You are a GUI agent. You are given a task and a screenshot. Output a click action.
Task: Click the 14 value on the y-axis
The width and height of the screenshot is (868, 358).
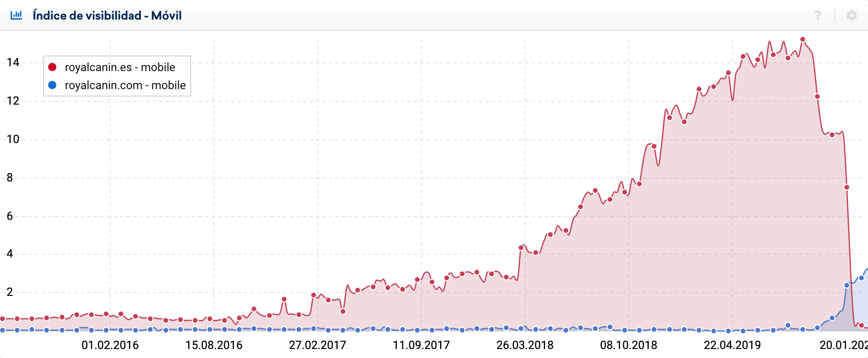[x=13, y=62]
